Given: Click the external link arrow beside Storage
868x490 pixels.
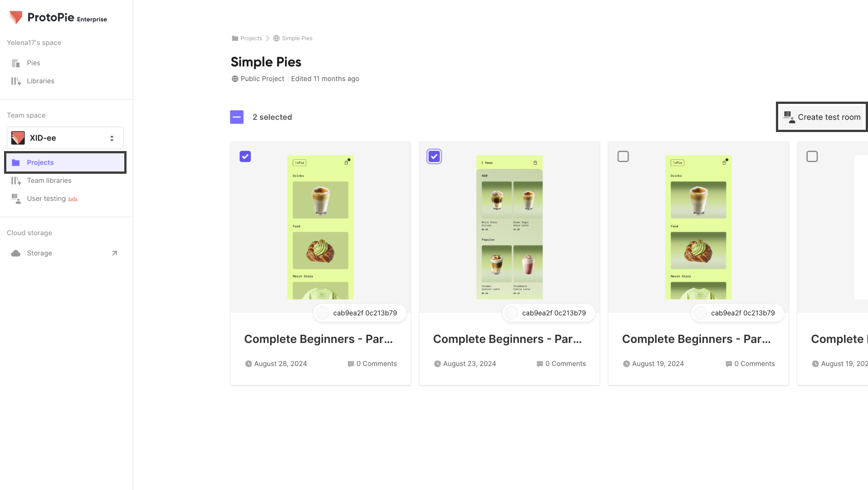Looking at the screenshot, I should coord(115,253).
